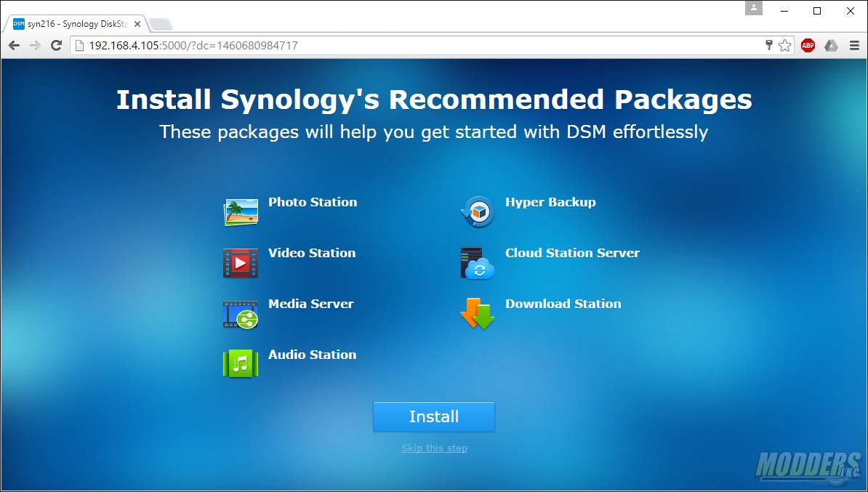The image size is (868, 492).
Task: Click the Download Station arrows icon
Action: click(x=477, y=314)
